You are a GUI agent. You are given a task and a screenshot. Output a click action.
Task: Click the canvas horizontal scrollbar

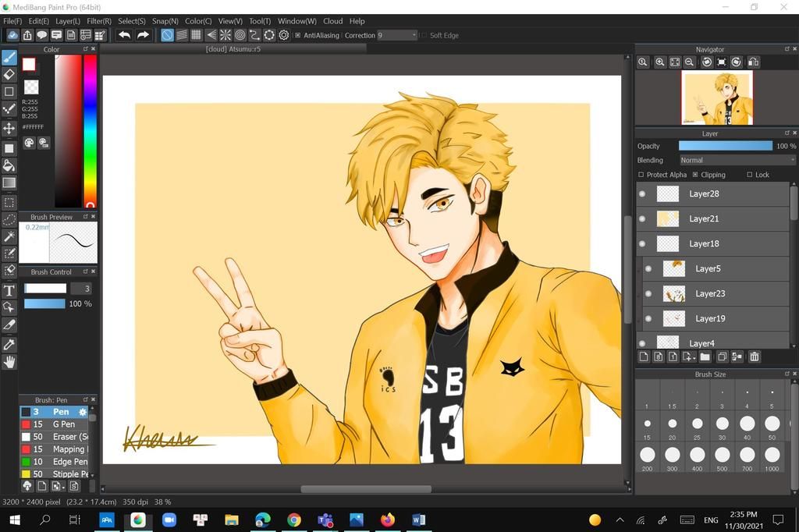(x=366, y=489)
